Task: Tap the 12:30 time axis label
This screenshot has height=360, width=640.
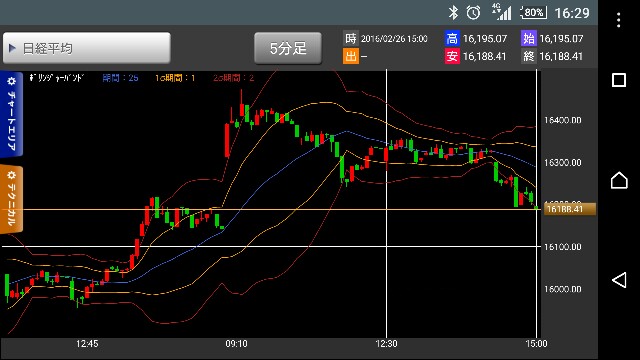Action: click(x=386, y=344)
